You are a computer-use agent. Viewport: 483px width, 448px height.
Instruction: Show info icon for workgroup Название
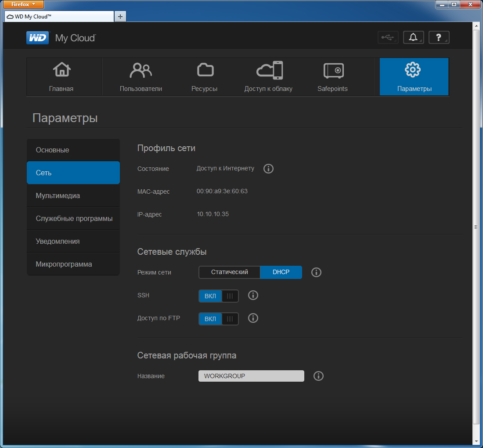click(x=318, y=376)
